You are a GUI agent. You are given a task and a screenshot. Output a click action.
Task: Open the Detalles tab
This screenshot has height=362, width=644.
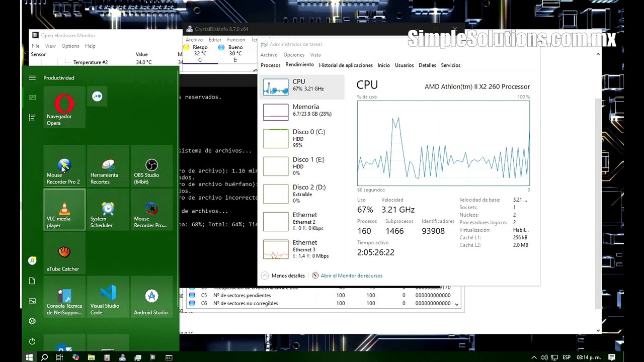click(x=428, y=65)
